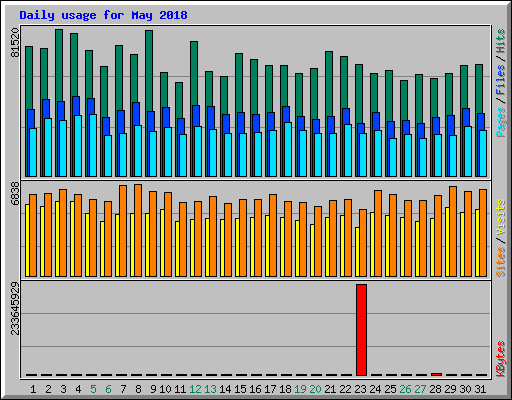Click the yellow sites bar for day 1
Screen dimensions: 512x400
pos(27,240)
